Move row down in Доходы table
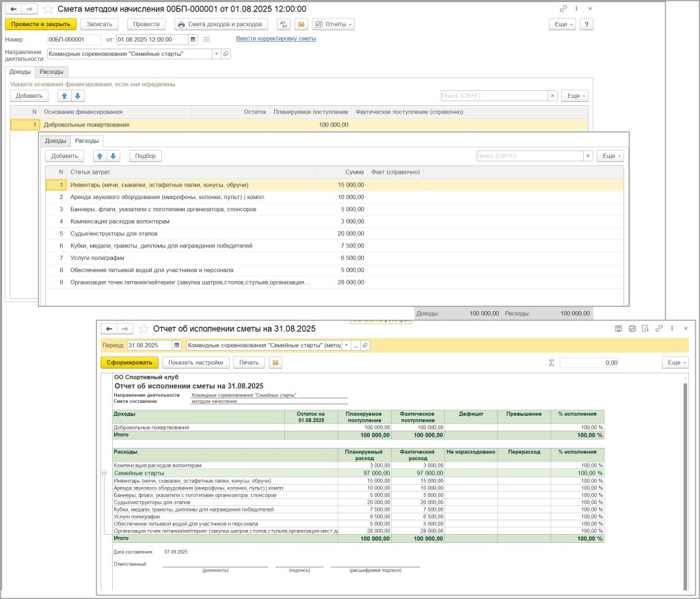700x599 pixels. [77, 96]
